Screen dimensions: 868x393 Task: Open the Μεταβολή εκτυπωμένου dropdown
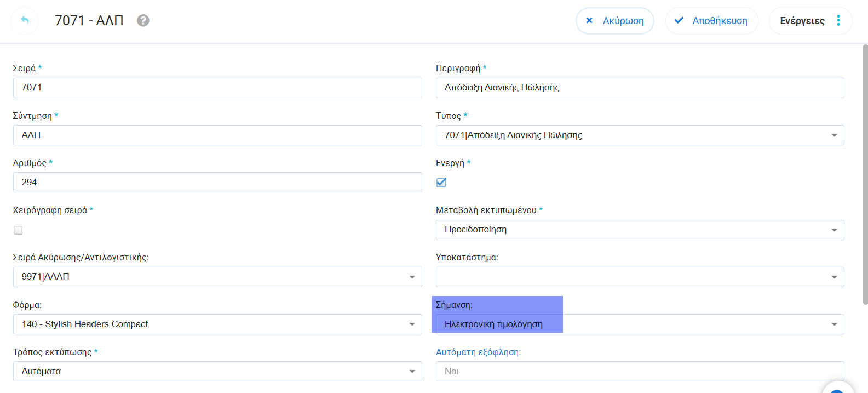point(833,230)
